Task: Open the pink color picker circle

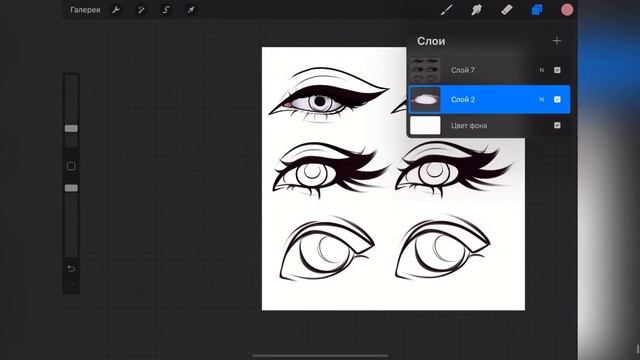Action: coord(567,10)
